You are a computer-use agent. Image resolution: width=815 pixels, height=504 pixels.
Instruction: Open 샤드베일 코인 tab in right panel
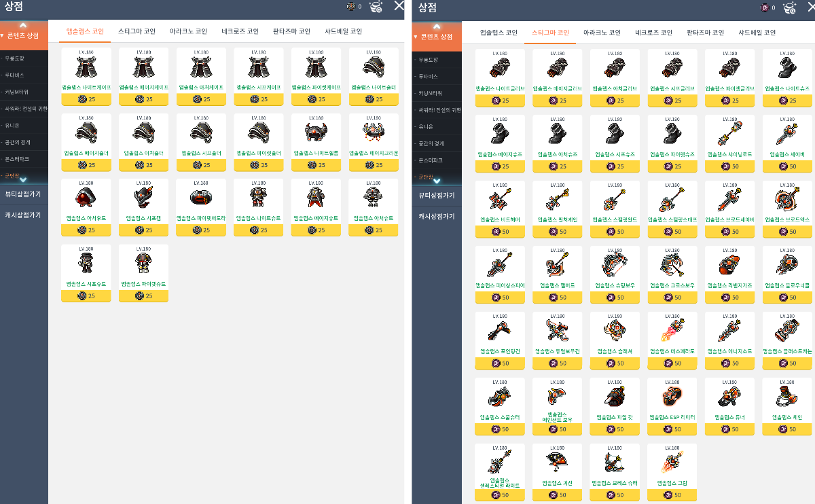click(757, 33)
